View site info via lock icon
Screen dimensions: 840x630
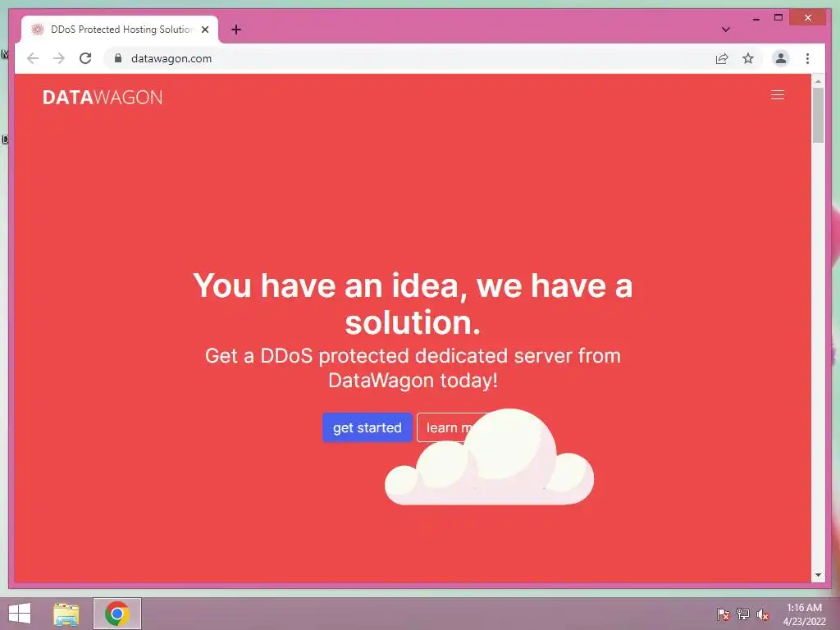click(x=118, y=58)
